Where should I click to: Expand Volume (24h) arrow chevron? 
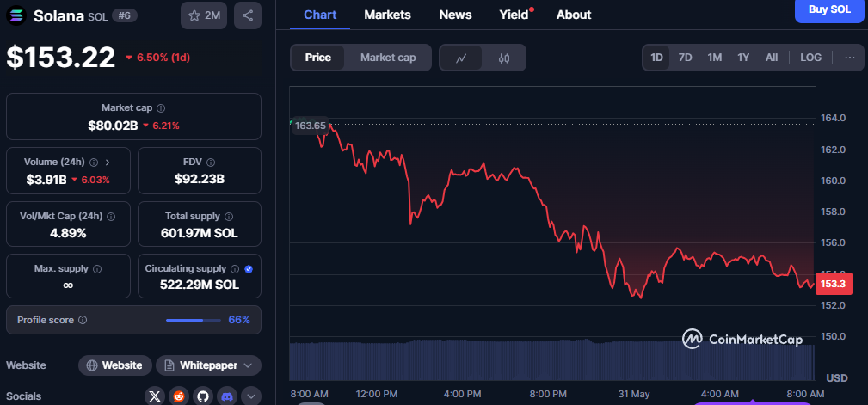click(108, 163)
